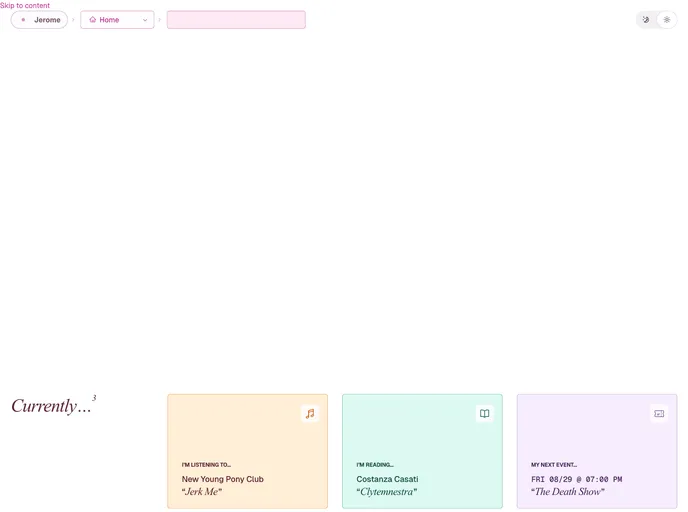Click the "I'M READING..." label

pyautogui.click(x=375, y=465)
